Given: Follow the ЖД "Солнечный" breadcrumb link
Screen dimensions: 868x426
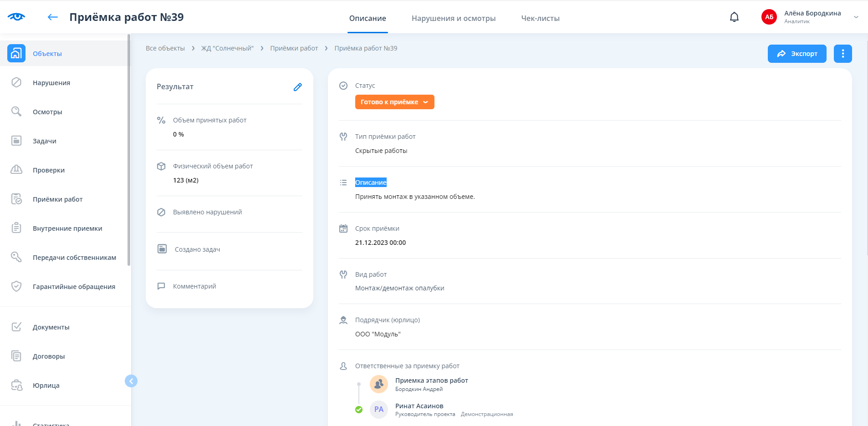Looking at the screenshot, I should coord(227,48).
